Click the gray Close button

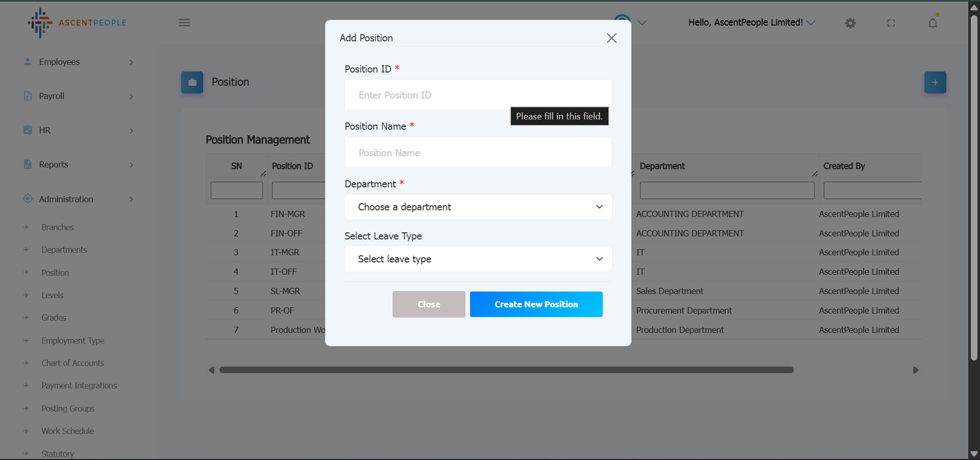pyautogui.click(x=429, y=304)
